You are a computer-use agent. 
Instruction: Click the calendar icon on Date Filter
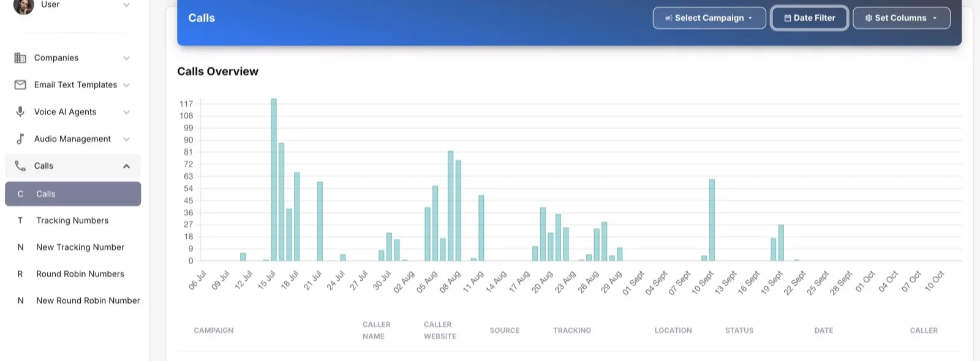(788, 18)
